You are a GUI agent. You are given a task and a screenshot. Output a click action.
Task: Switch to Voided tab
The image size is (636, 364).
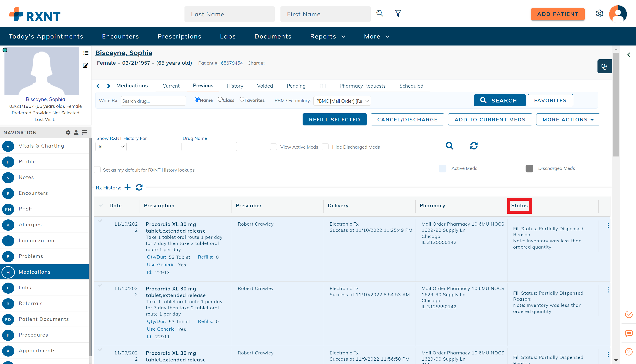[265, 86]
